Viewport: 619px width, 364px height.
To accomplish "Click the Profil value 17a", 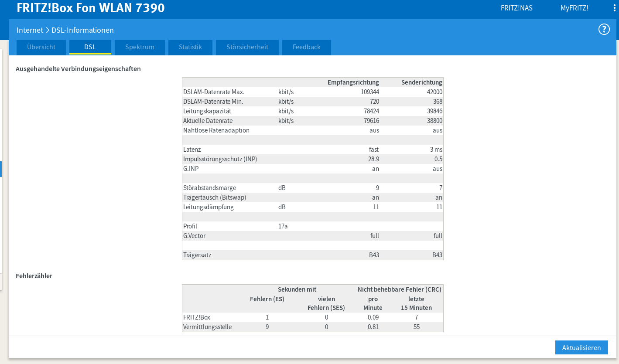I will click(x=283, y=226).
